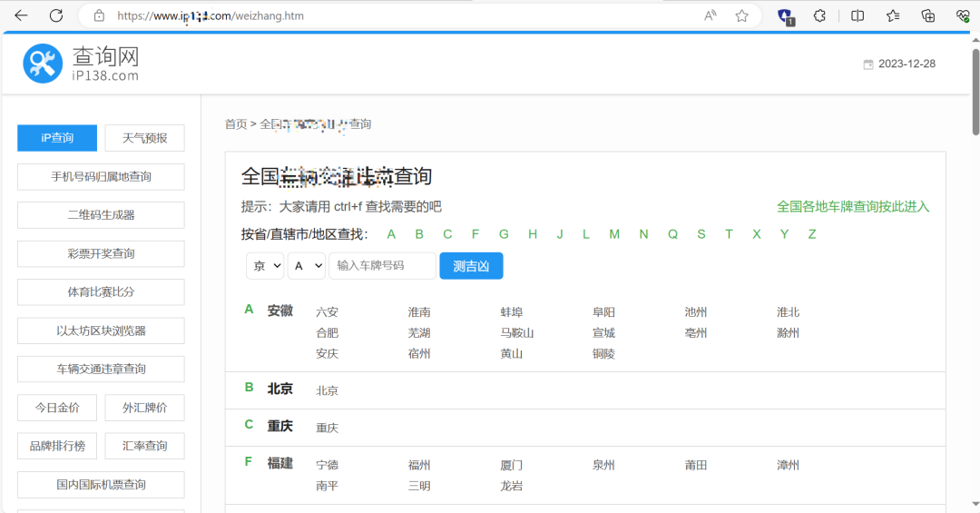Open the Collections icon
This screenshot has height=513, width=980.
click(928, 15)
